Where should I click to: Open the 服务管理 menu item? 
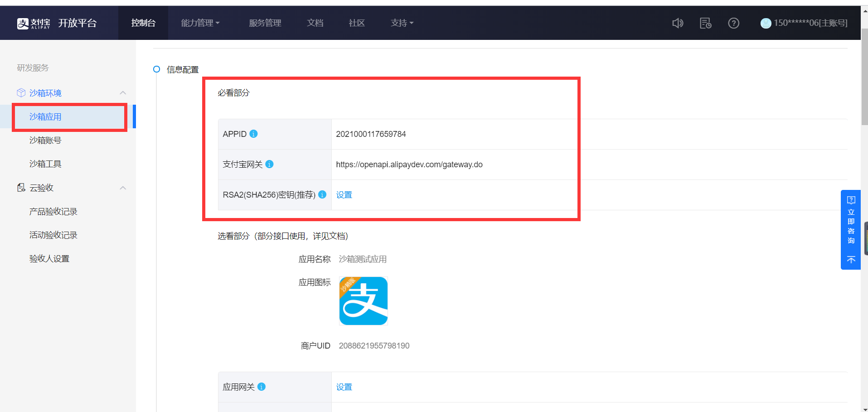point(265,23)
